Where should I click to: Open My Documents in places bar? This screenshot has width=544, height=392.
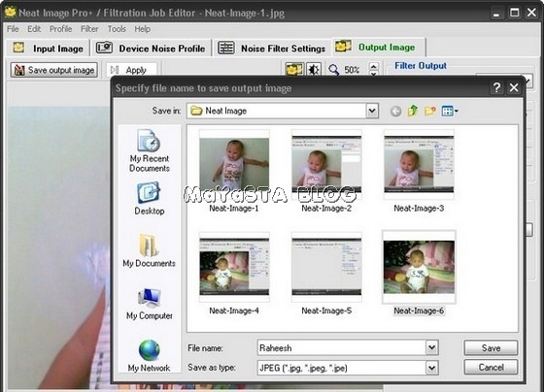150,250
